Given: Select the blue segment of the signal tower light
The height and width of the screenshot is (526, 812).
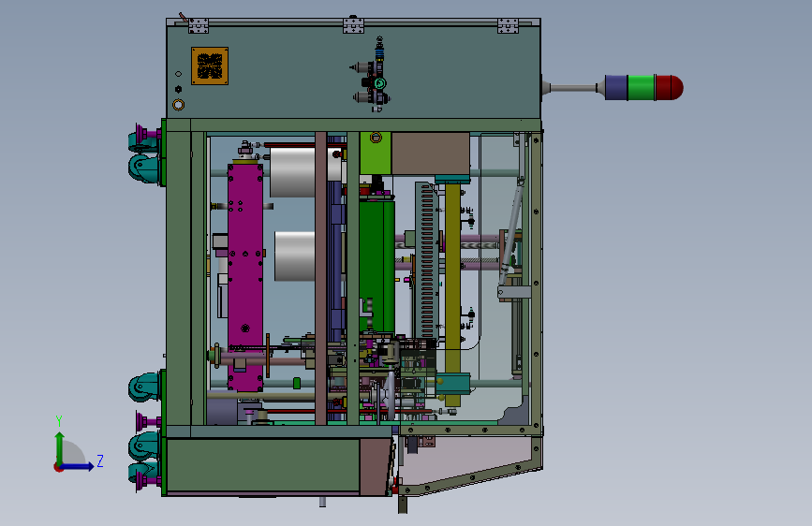Looking at the screenshot, I should [x=616, y=87].
